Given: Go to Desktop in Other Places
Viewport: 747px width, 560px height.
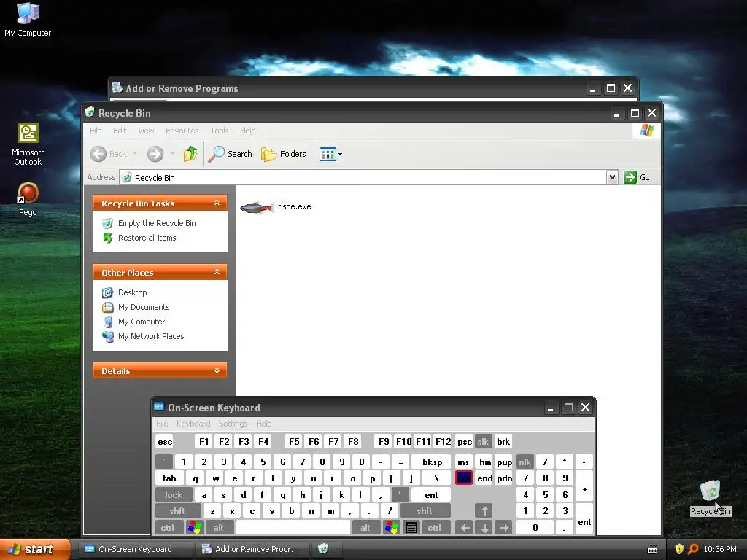Looking at the screenshot, I should pos(132,292).
